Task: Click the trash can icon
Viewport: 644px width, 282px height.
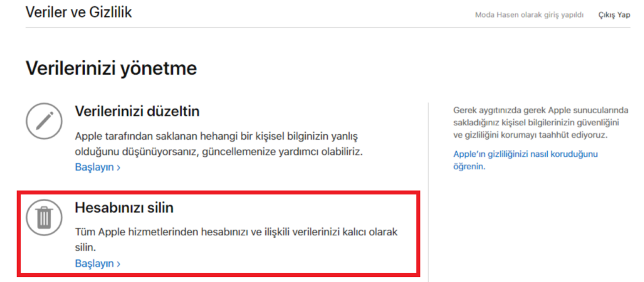Action: 44,218
